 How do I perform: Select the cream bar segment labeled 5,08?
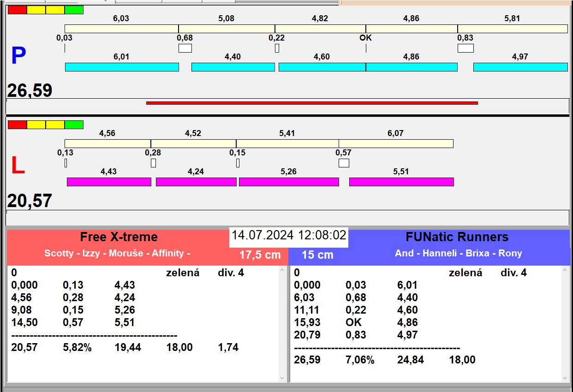pyautogui.click(x=227, y=29)
